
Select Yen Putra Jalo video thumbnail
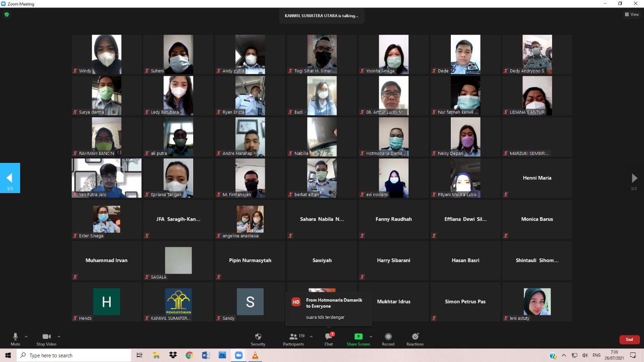coord(107,178)
